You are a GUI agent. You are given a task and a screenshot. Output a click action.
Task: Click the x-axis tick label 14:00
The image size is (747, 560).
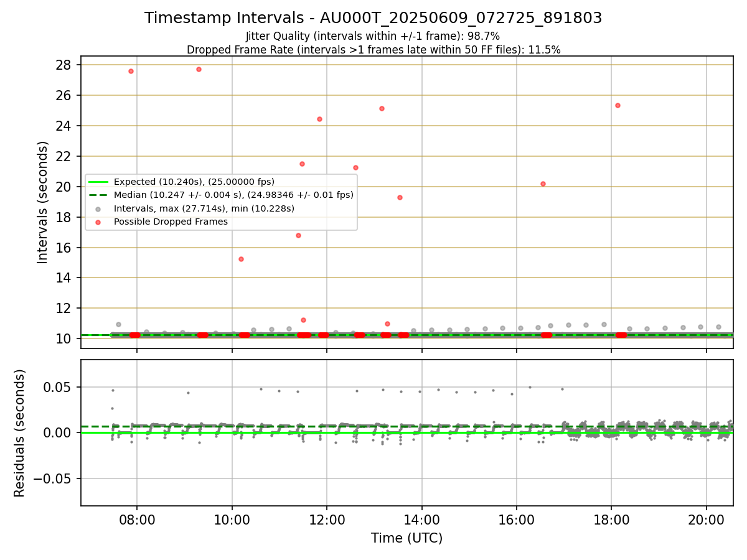(421, 520)
